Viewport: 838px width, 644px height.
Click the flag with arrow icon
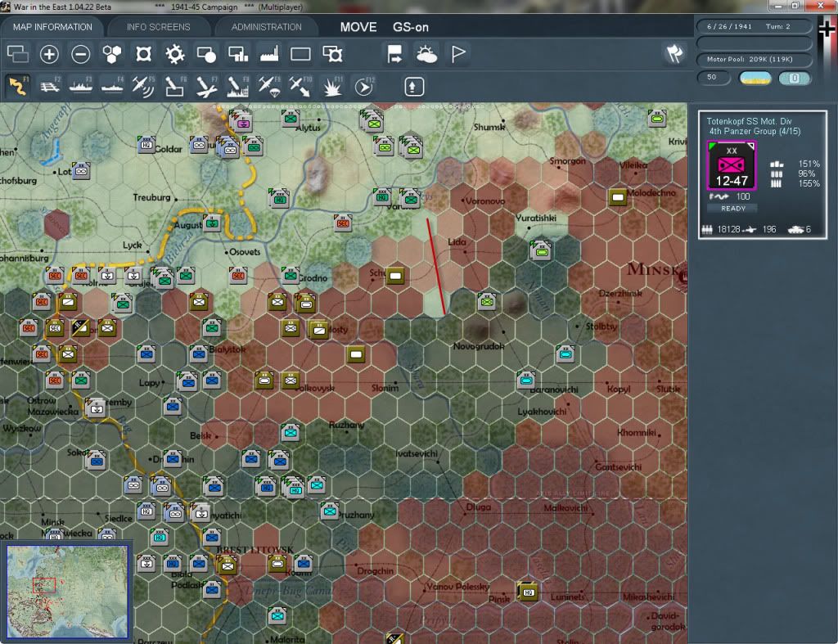pyautogui.click(x=394, y=54)
